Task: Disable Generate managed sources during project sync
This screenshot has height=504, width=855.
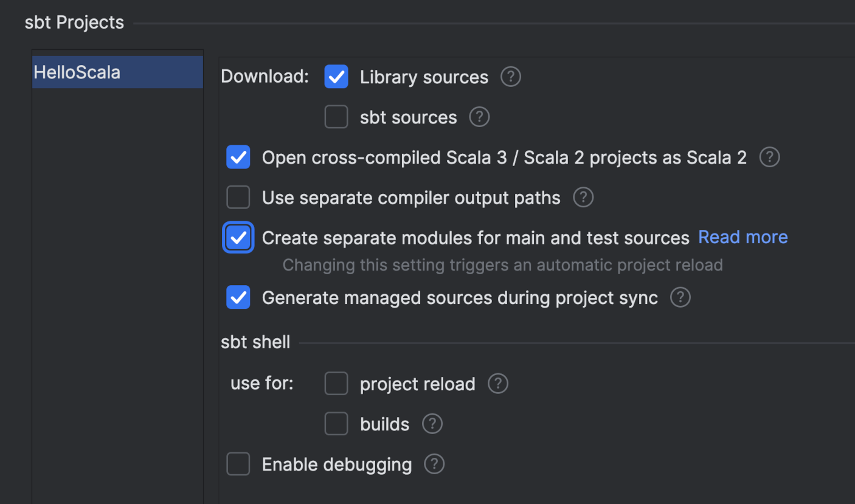Action: click(238, 297)
